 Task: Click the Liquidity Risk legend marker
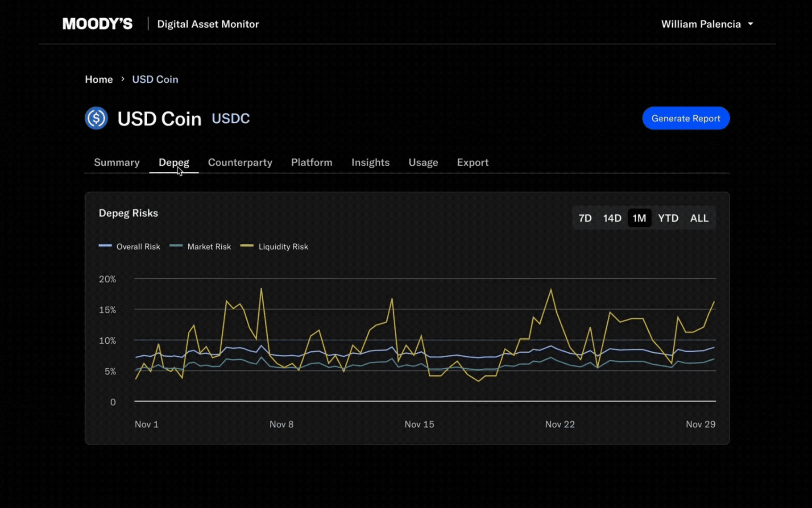(247, 246)
